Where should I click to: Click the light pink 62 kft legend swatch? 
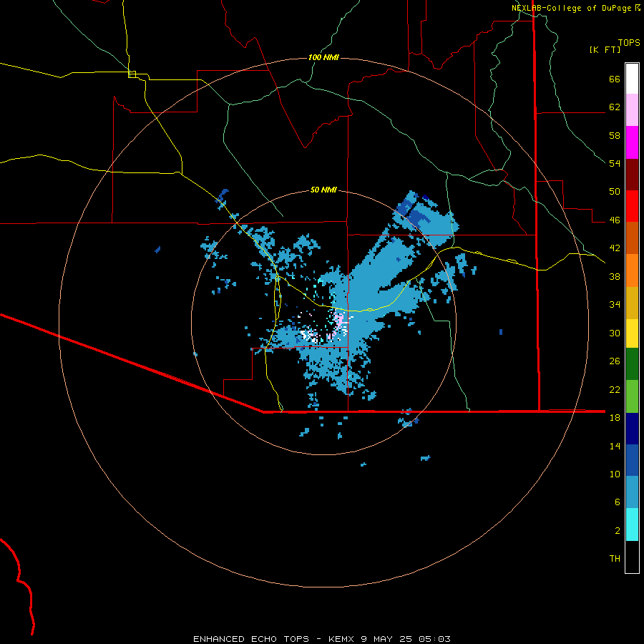tap(632, 110)
